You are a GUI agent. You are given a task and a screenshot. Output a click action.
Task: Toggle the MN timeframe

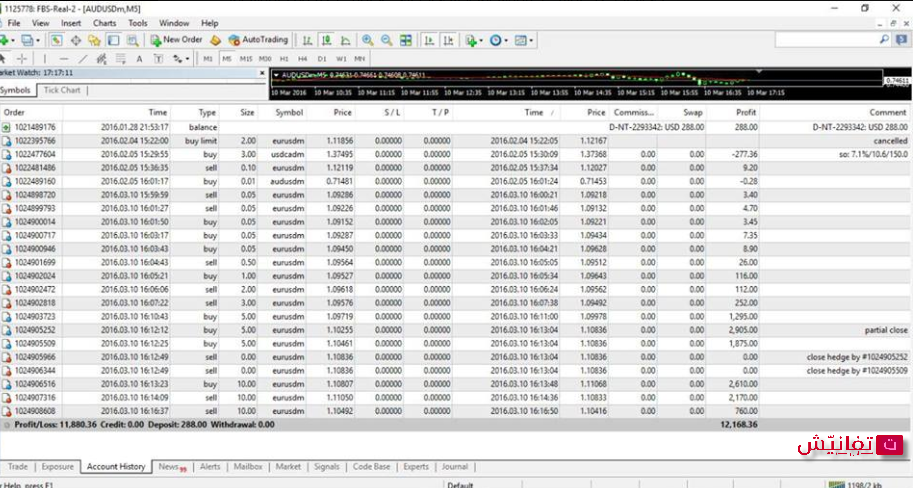(360, 59)
